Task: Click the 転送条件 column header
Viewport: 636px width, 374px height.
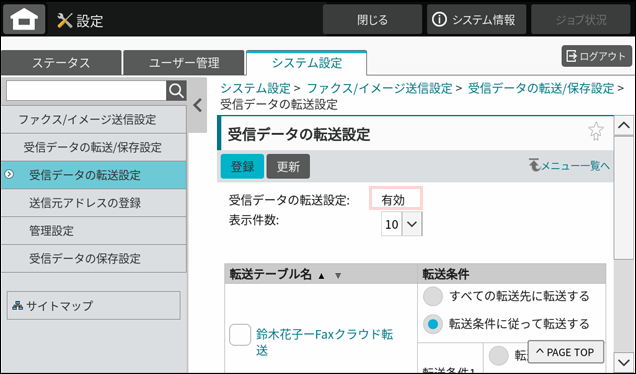Action: point(511,274)
